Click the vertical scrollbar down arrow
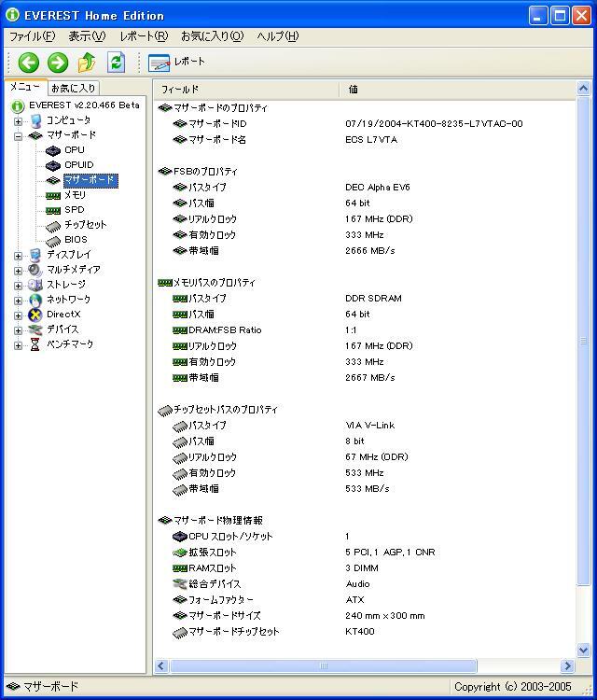The width and height of the screenshot is (597, 700). pos(584,650)
